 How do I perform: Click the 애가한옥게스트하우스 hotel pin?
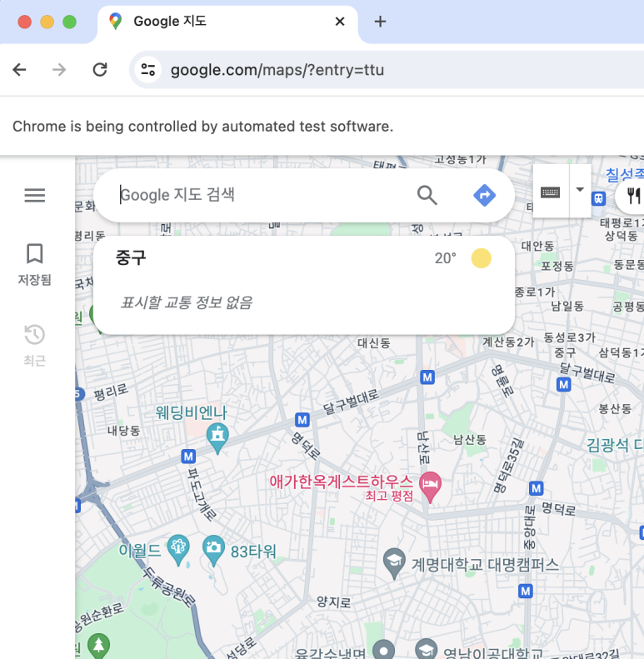[x=430, y=487]
